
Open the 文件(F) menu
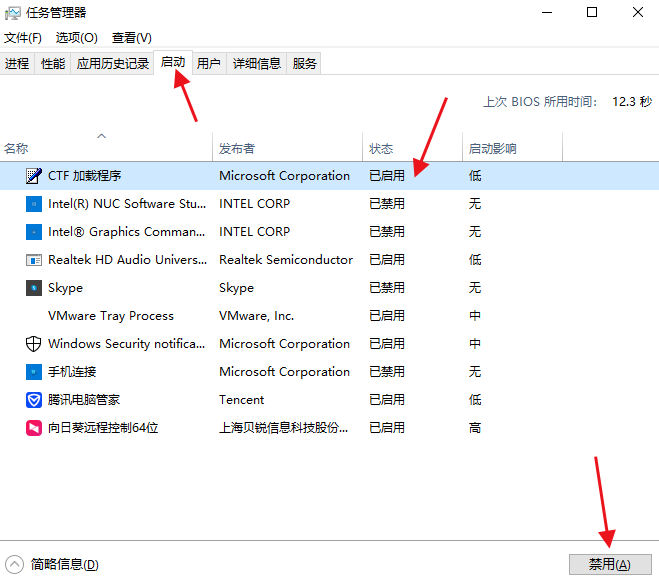coord(23,38)
